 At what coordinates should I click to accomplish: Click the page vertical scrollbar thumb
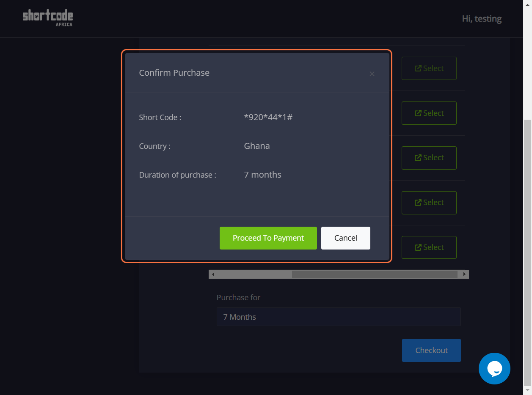click(527, 252)
